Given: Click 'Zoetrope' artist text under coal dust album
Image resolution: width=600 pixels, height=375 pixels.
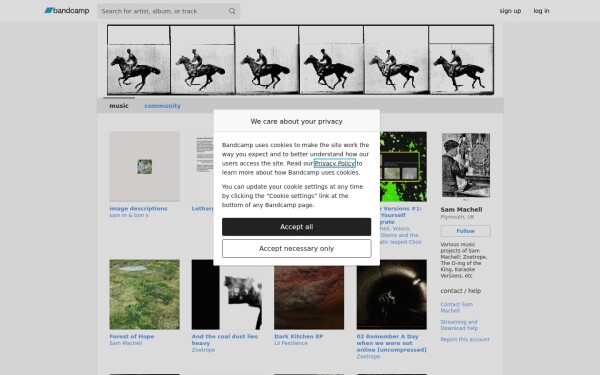Looking at the screenshot, I should coord(203,350).
